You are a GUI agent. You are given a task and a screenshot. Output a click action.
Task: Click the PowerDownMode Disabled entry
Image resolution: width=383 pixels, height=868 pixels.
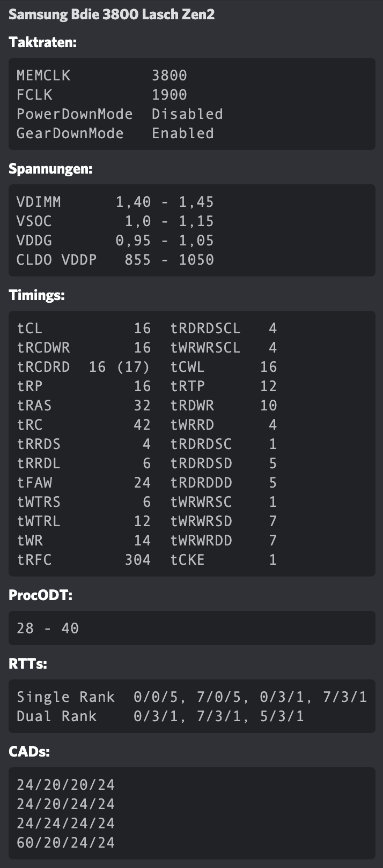[x=120, y=114]
